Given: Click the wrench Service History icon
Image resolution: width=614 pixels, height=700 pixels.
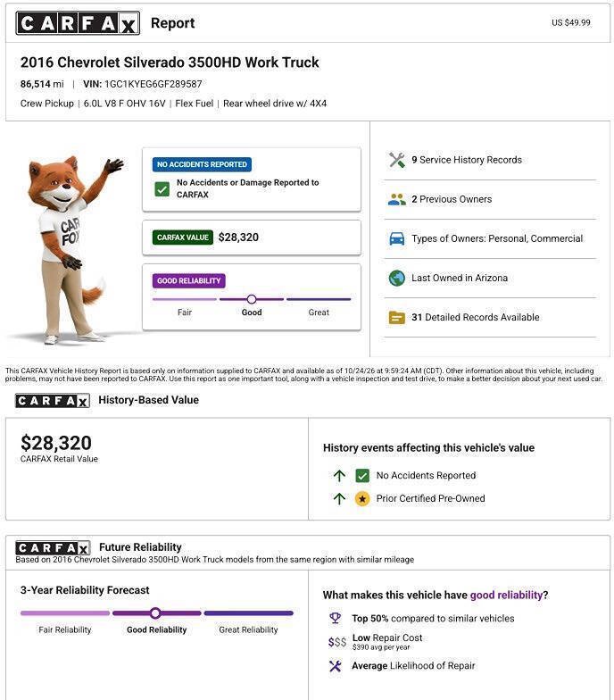Looking at the screenshot, I should click(396, 160).
